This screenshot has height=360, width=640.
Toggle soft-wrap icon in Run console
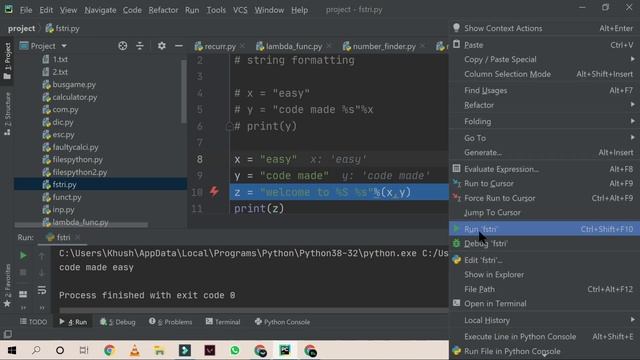pyautogui.click(x=42, y=290)
